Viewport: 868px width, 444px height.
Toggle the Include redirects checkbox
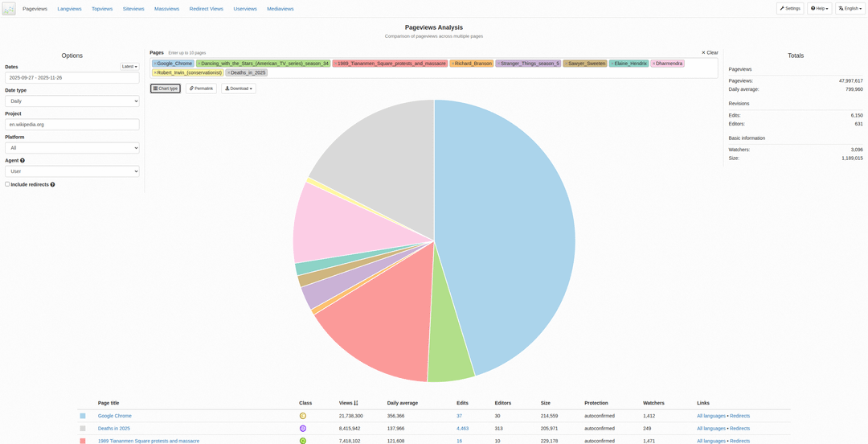click(7, 184)
